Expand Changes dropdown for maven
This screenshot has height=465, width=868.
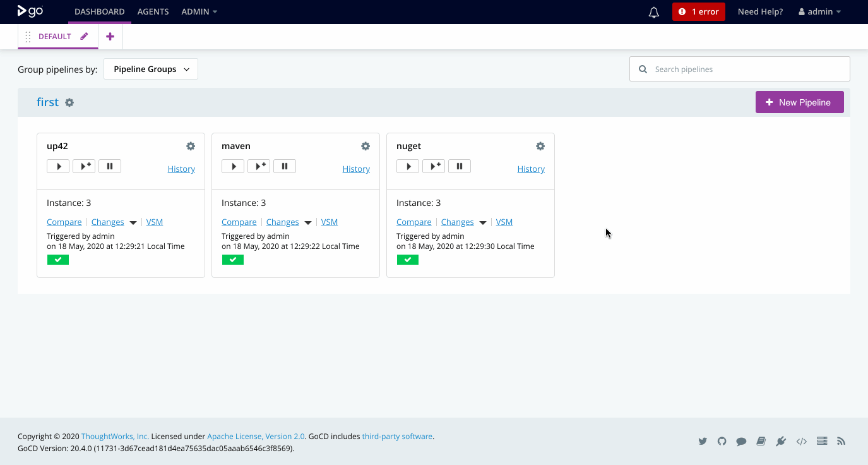pyautogui.click(x=308, y=222)
